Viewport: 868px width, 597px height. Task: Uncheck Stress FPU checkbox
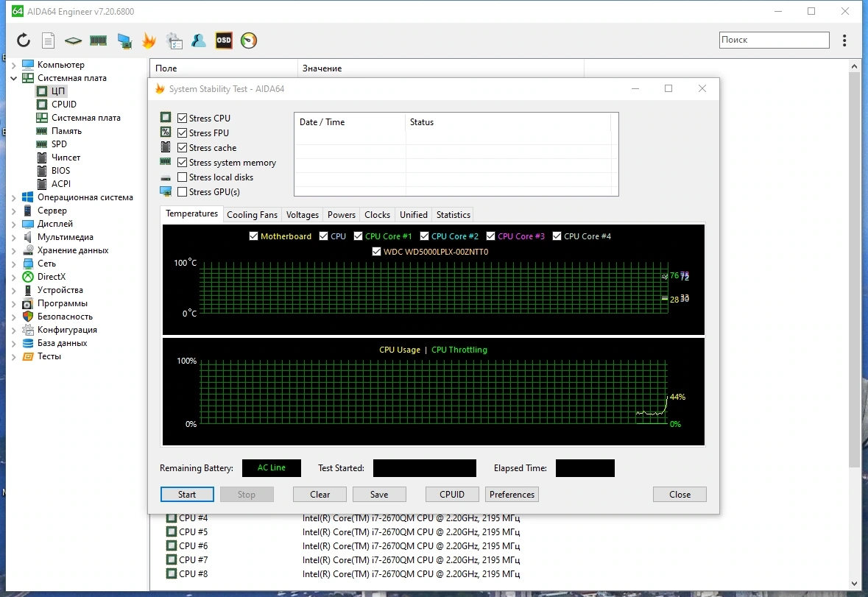[x=182, y=133]
